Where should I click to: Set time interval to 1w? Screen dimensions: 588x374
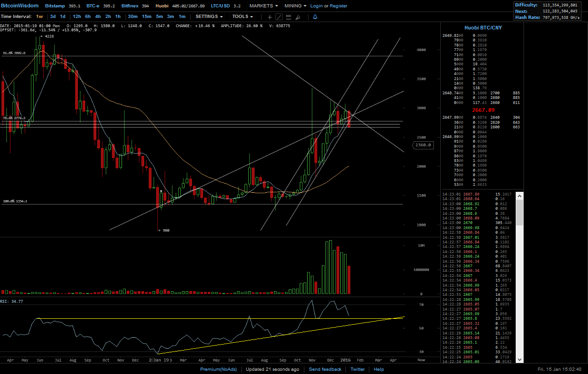coord(40,17)
